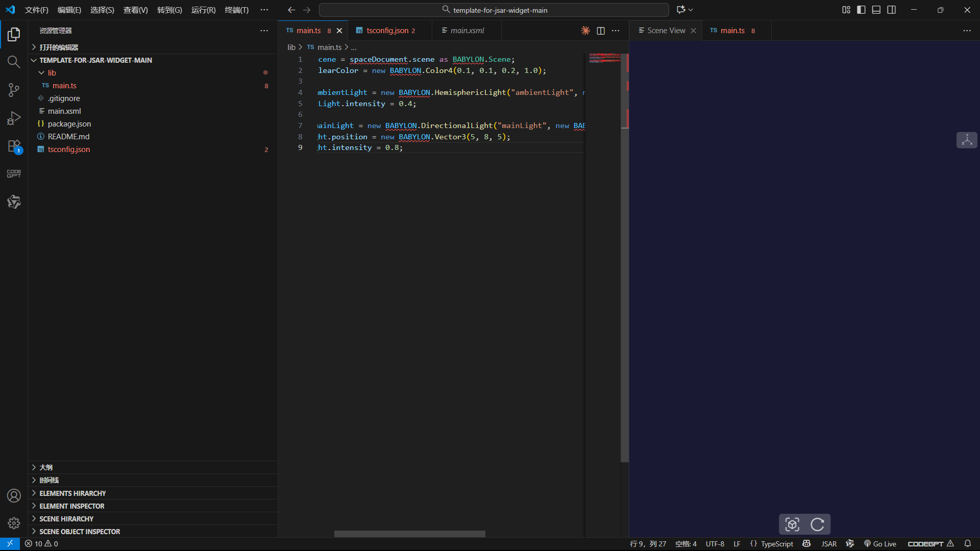Screen dimensions: 980x551
Task: Click the scene reload button
Action: click(x=817, y=524)
